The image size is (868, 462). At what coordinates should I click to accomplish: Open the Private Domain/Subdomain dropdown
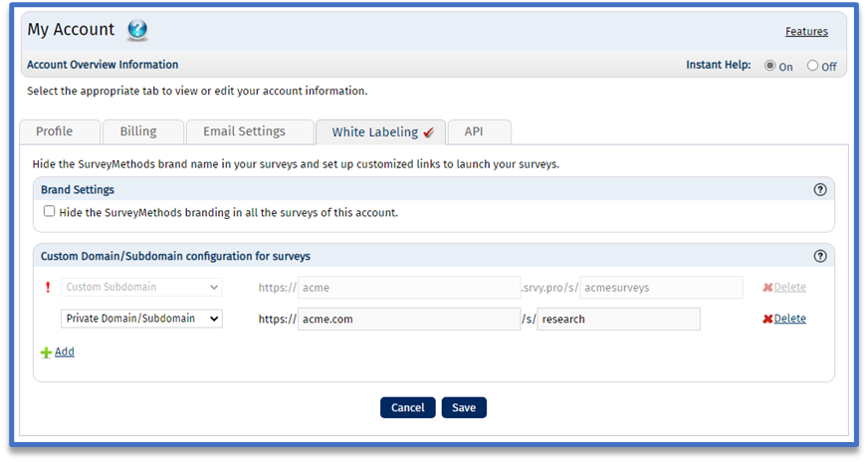click(x=141, y=319)
